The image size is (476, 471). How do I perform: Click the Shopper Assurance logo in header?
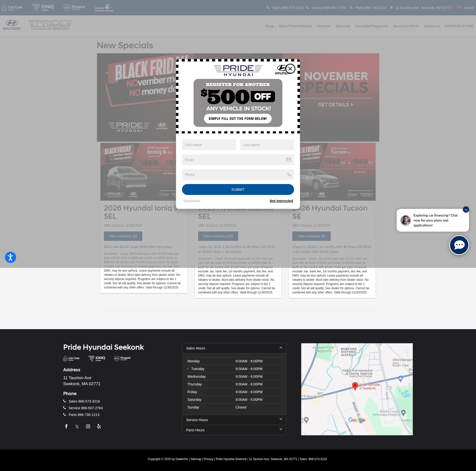click(x=74, y=8)
